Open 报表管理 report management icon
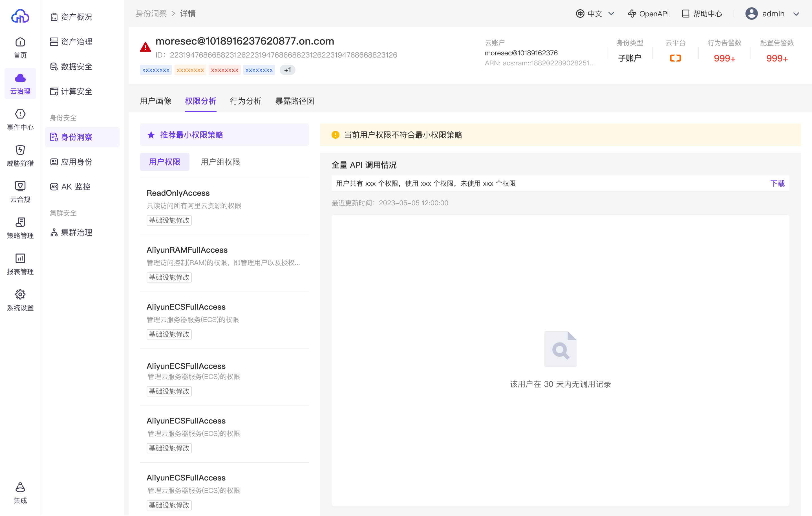 pos(20,259)
